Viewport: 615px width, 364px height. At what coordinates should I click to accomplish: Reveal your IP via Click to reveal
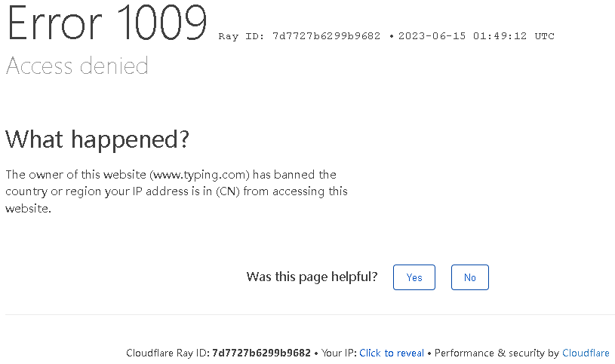[392, 353]
